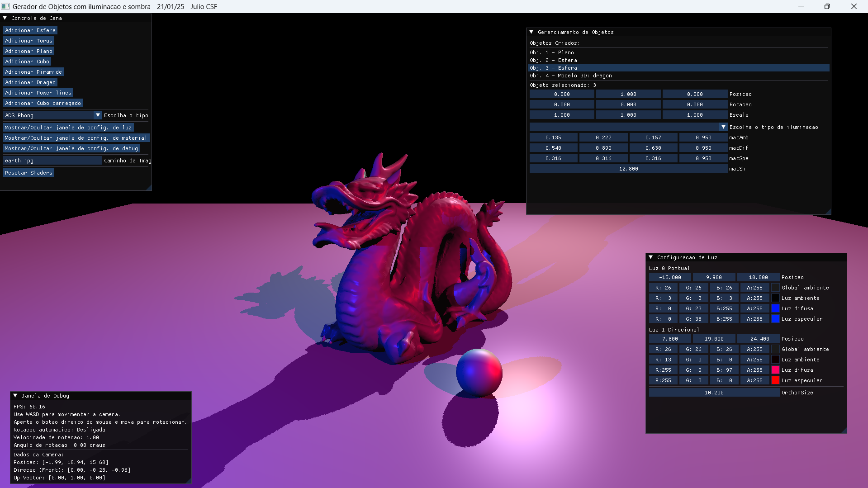Open the ADS Phong shader type dropdown

(97, 115)
